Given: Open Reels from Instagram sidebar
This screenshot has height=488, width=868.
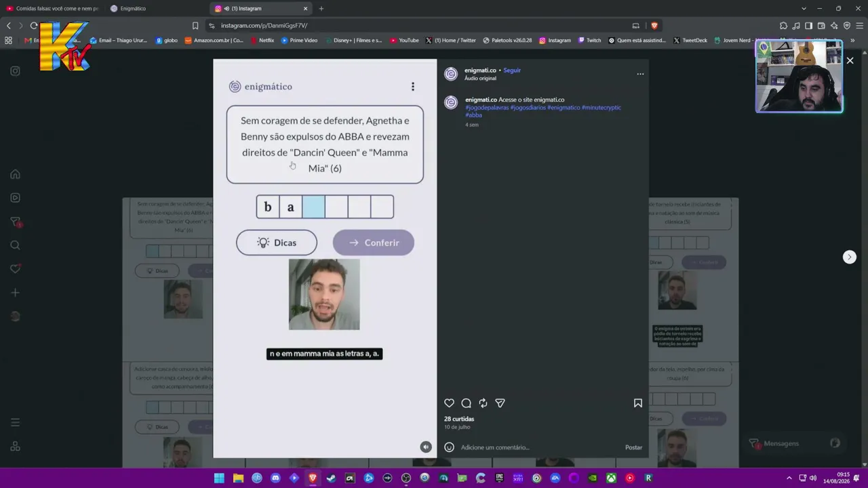Looking at the screenshot, I should [x=15, y=198].
